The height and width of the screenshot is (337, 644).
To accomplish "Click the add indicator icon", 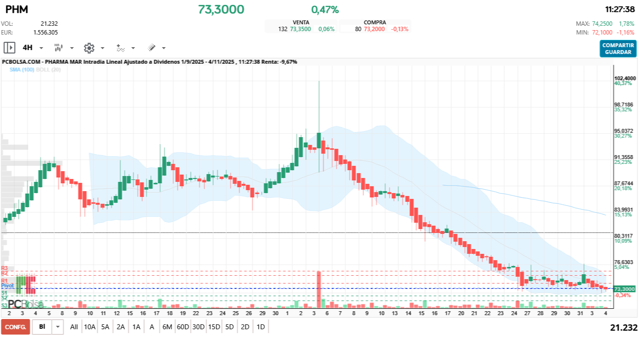I will pyautogui.click(x=121, y=48).
